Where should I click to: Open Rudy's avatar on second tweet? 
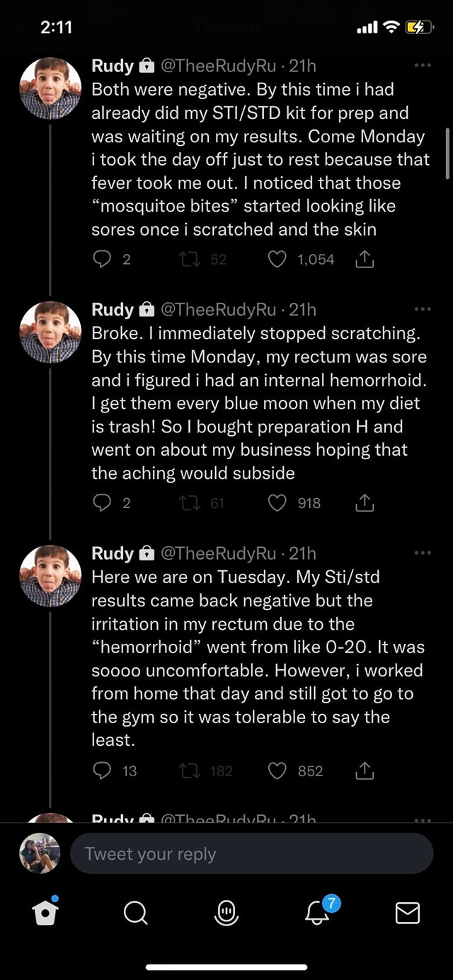coord(50,332)
